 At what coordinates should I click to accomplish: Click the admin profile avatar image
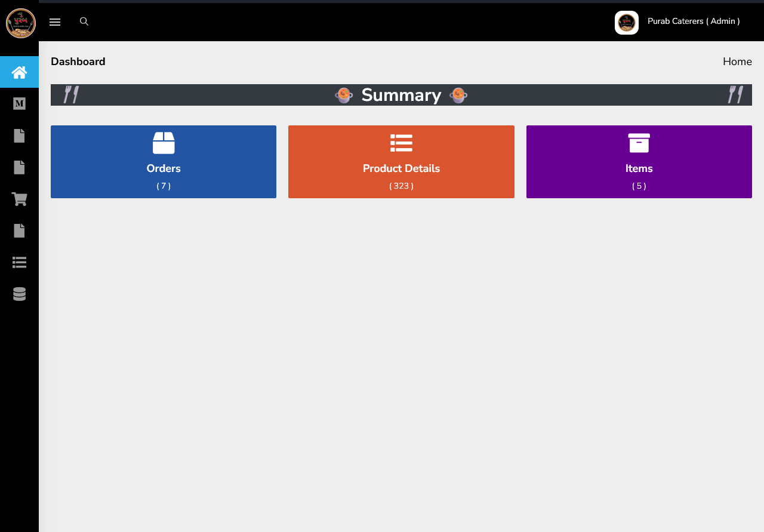coord(626,23)
